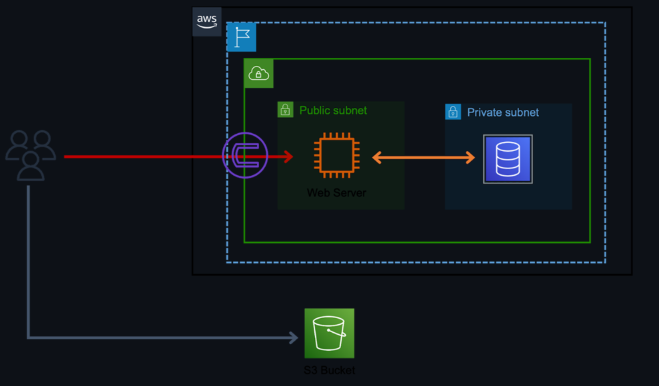Select the "Web Server" caption
This screenshot has width=659, height=386.
click(x=336, y=193)
